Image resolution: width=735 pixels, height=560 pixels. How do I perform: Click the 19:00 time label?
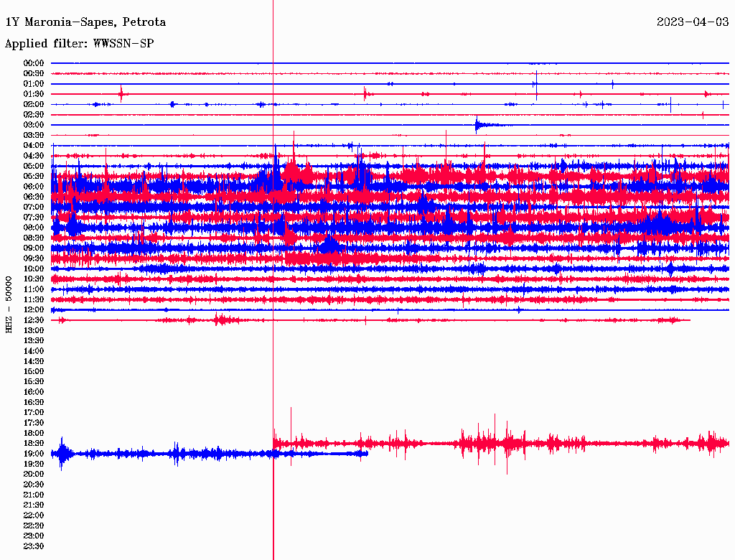(34, 454)
